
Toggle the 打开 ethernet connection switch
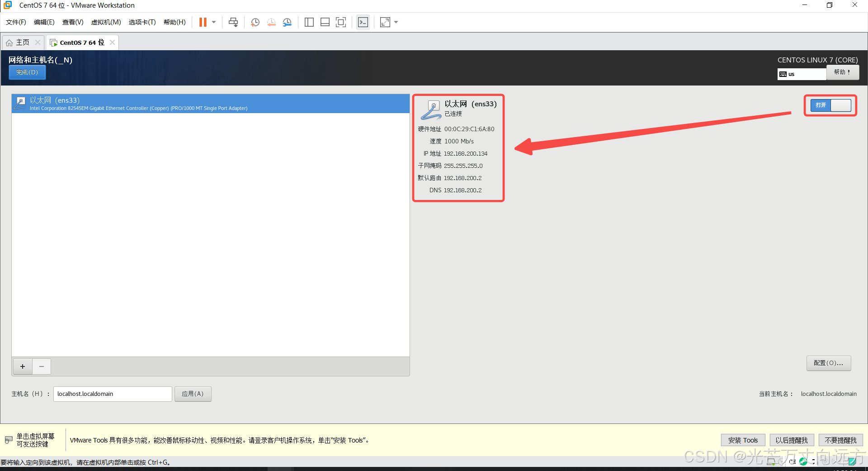830,105
